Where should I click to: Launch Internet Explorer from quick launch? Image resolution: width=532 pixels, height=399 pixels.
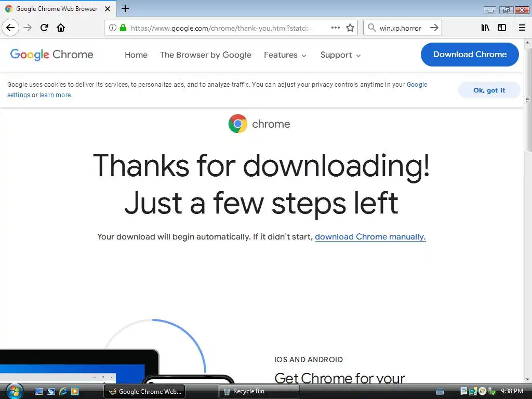(x=63, y=391)
